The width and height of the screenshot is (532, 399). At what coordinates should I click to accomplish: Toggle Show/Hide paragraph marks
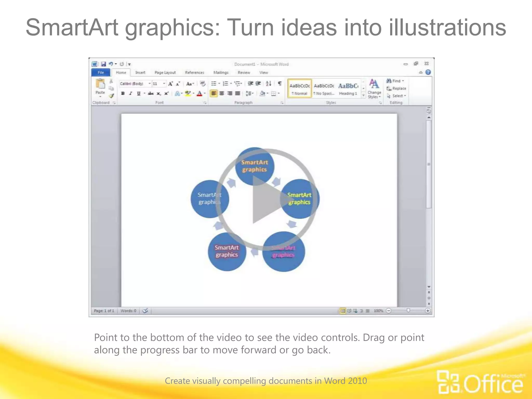(280, 84)
